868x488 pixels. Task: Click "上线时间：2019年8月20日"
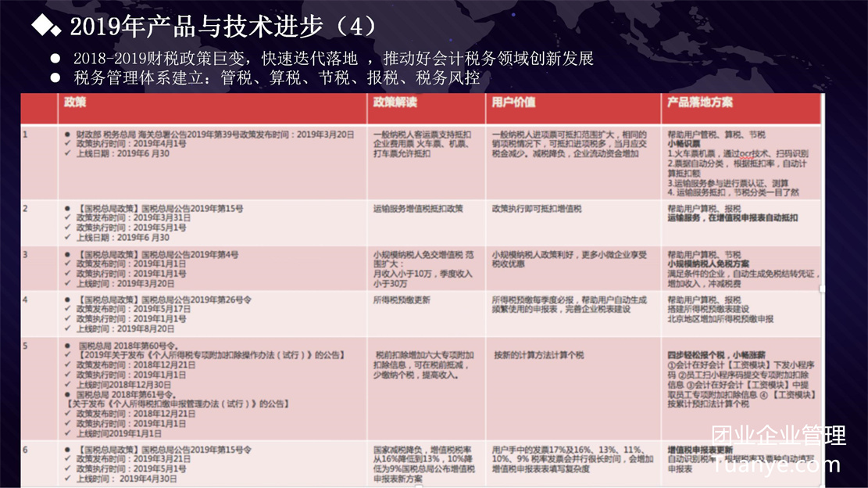[125, 329]
